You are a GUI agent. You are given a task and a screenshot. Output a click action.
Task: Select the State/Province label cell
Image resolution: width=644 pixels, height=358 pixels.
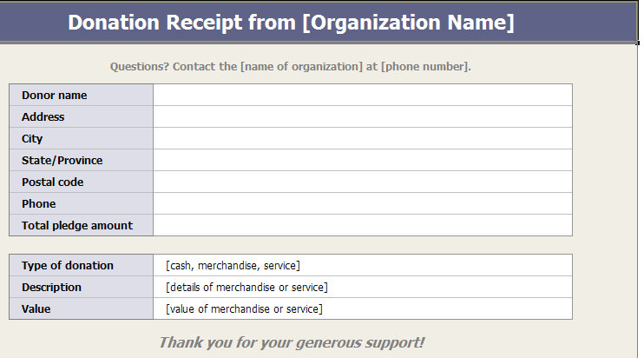pos(82,160)
